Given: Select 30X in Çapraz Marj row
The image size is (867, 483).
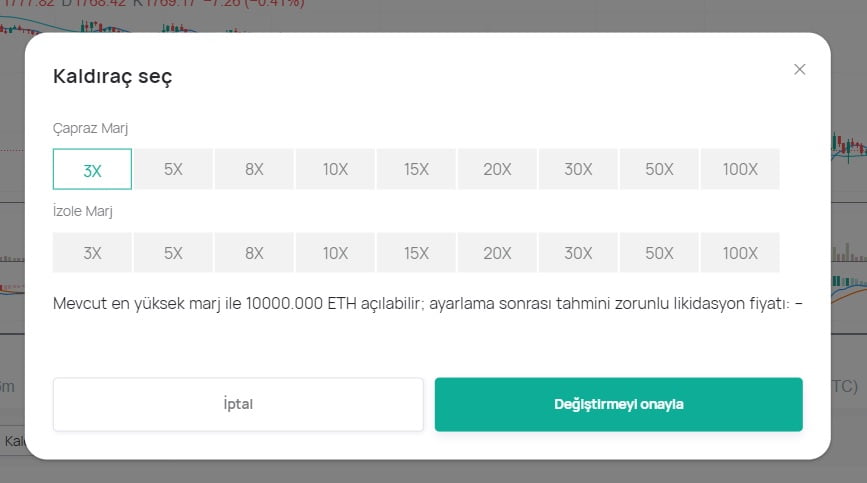Looking at the screenshot, I should click(578, 170).
